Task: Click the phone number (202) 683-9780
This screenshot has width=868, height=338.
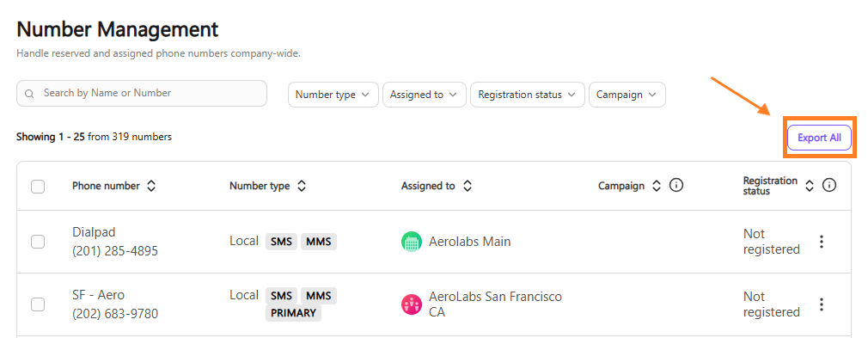Action: [x=115, y=314]
